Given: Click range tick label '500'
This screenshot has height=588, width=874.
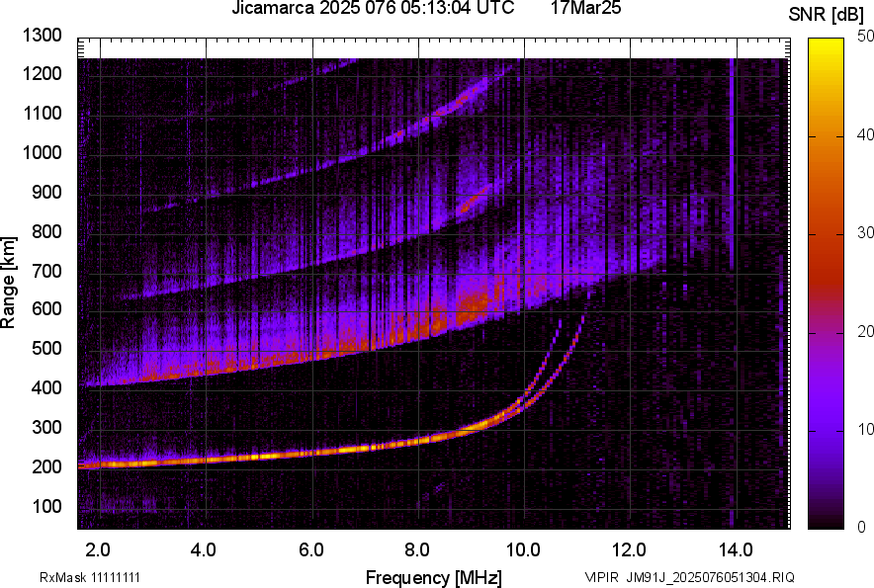Looking at the screenshot, I should coord(46,348).
